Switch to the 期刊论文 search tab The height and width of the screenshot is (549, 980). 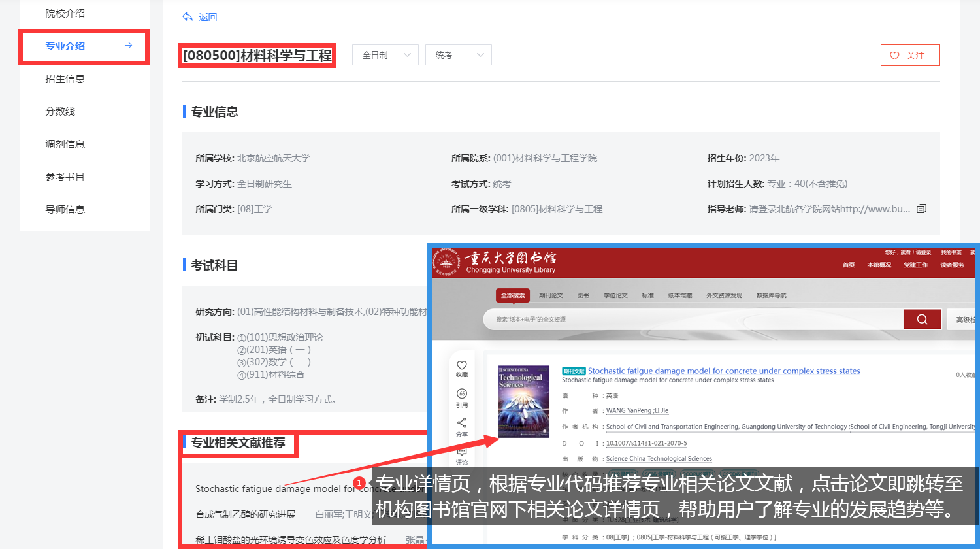coord(551,295)
